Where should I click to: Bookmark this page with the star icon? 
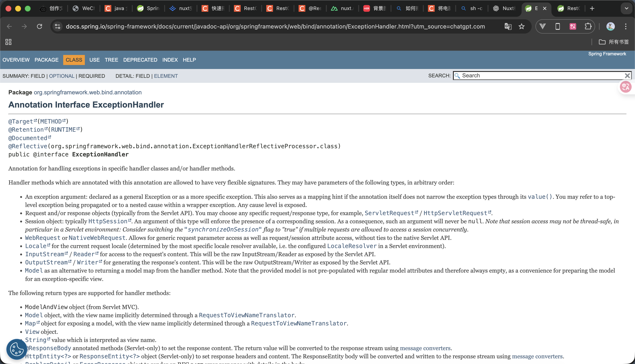click(x=521, y=26)
